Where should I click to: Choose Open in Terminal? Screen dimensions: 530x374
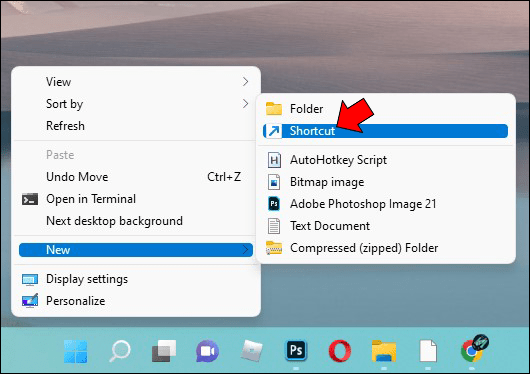[136, 199]
